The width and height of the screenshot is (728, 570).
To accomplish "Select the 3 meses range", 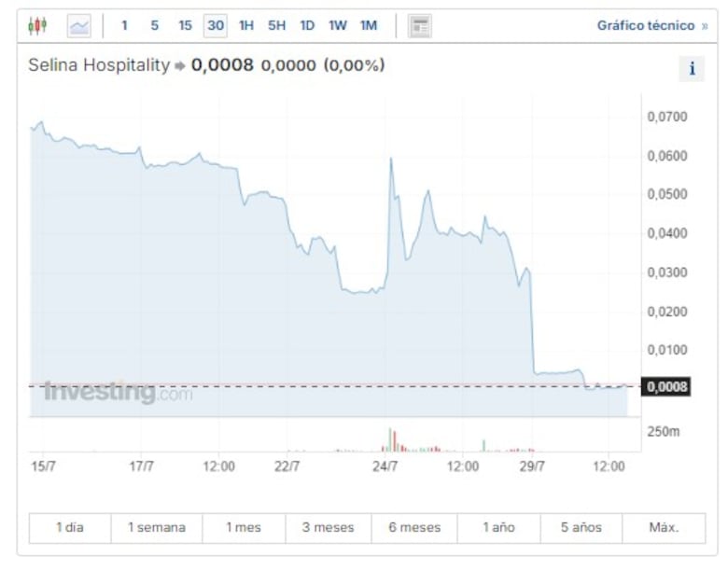I will (x=328, y=528).
